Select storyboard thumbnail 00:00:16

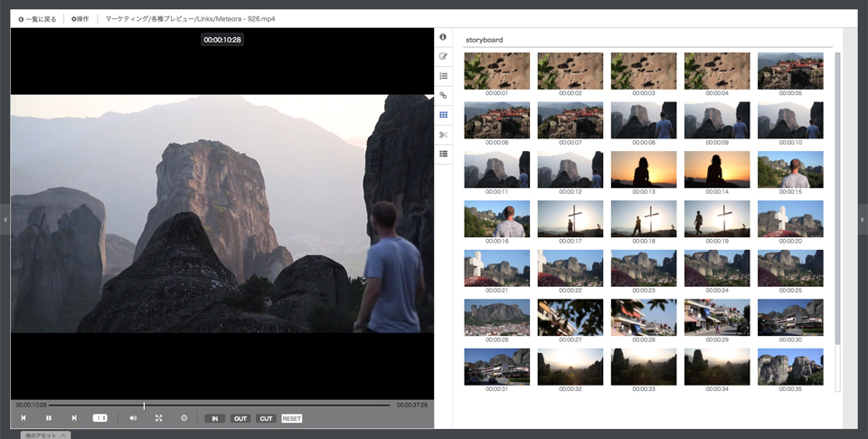[x=496, y=219]
